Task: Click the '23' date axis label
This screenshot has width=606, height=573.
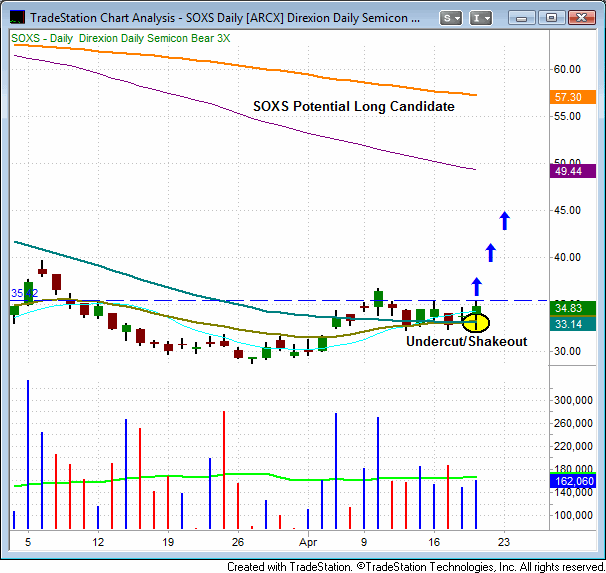Action: [x=504, y=542]
